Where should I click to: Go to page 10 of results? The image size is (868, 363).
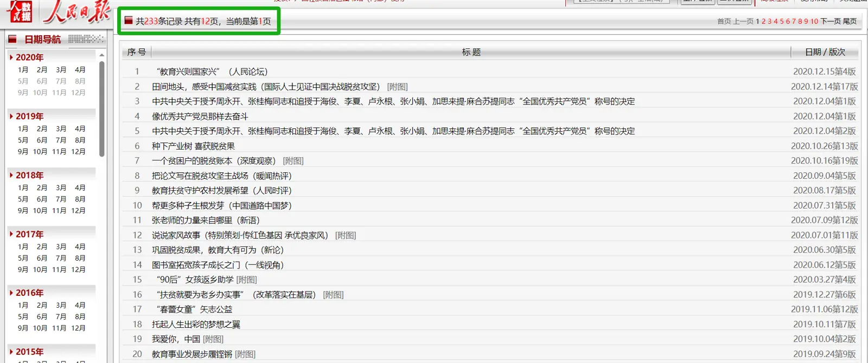[814, 22]
